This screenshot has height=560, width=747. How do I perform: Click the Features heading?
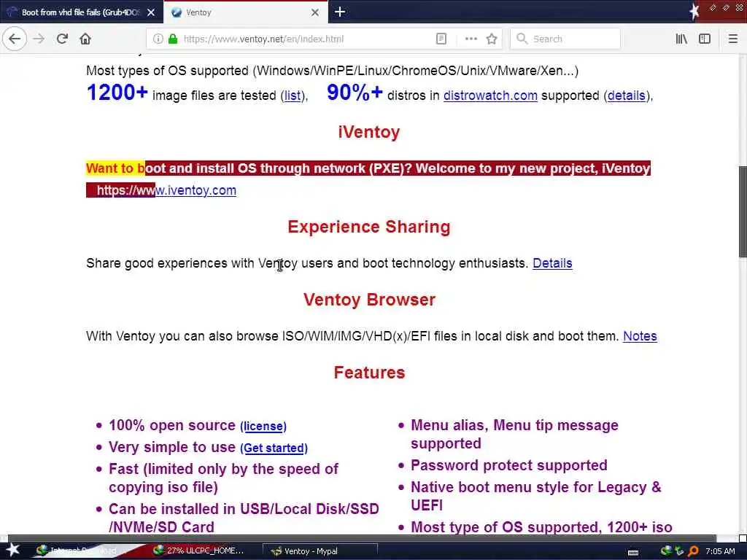369,373
